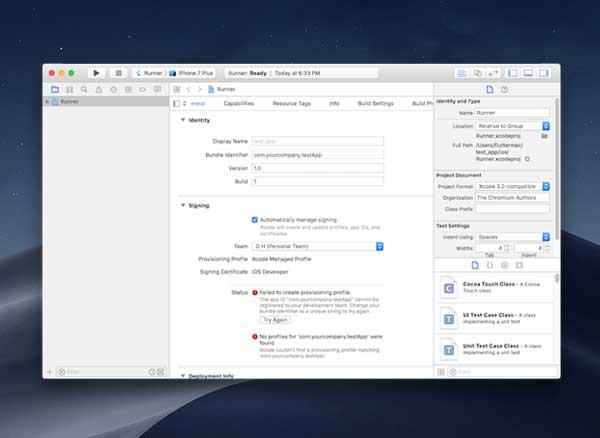Select the Cocoa Touch Class template
The height and width of the screenshot is (438, 600).
494,288
